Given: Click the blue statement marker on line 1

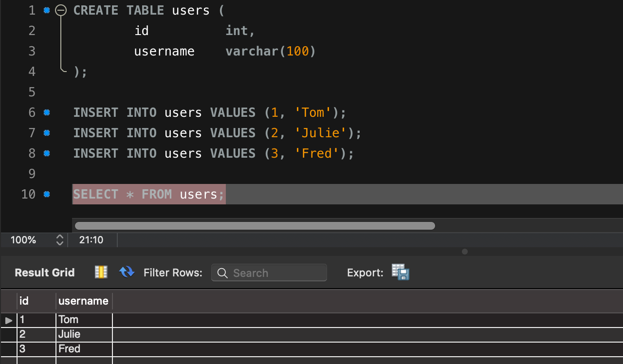Looking at the screenshot, I should [47, 10].
